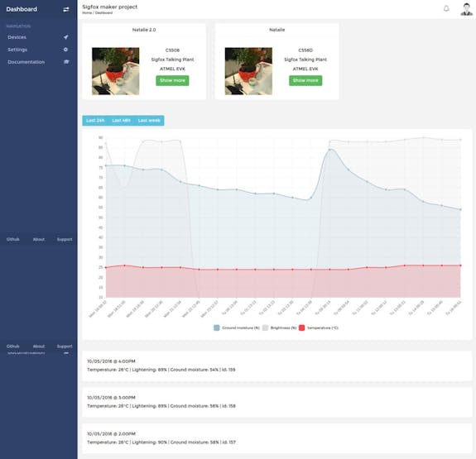Click the Devices paper-plane icon
The image size is (476, 459).
point(66,37)
